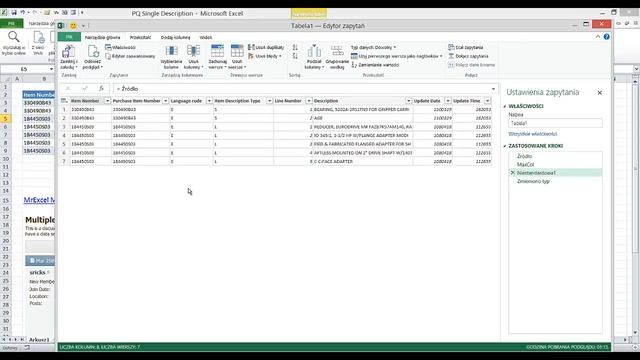
Task: Click Zamienianie wartości
Action: (x=375, y=64)
